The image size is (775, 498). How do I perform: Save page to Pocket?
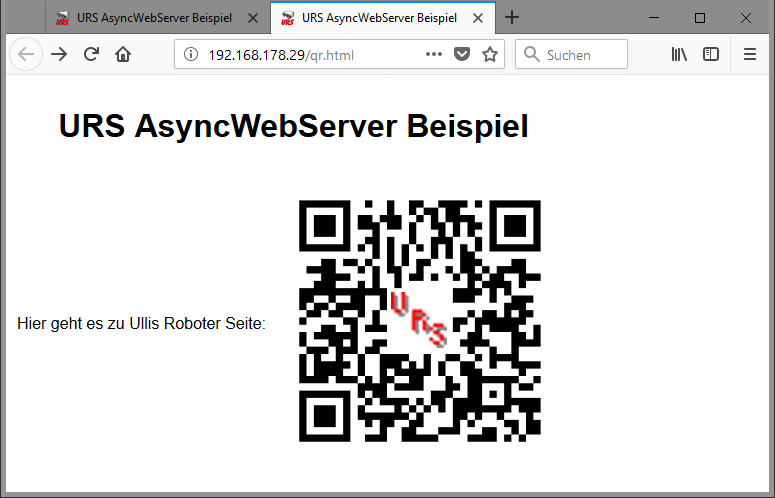coord(462,54)
